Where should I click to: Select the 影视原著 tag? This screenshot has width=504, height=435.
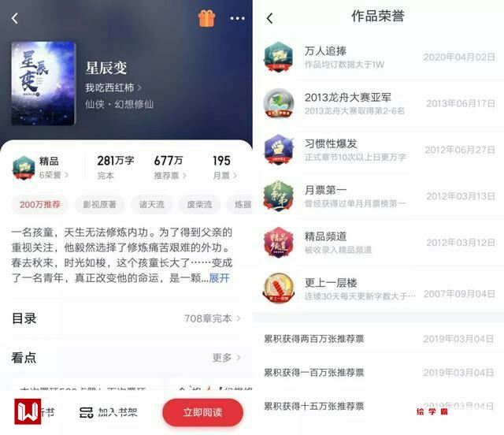coord(99,204)
